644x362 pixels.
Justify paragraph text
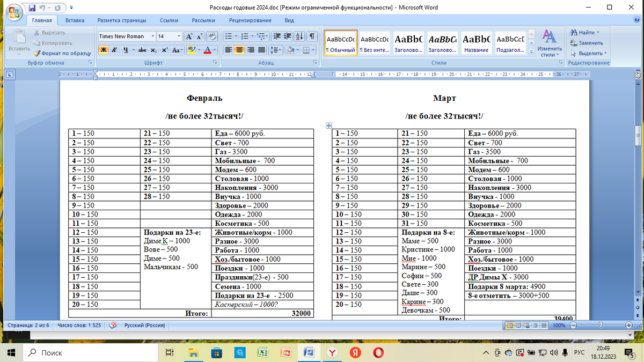pyautogui.click(x=261, y=50)
